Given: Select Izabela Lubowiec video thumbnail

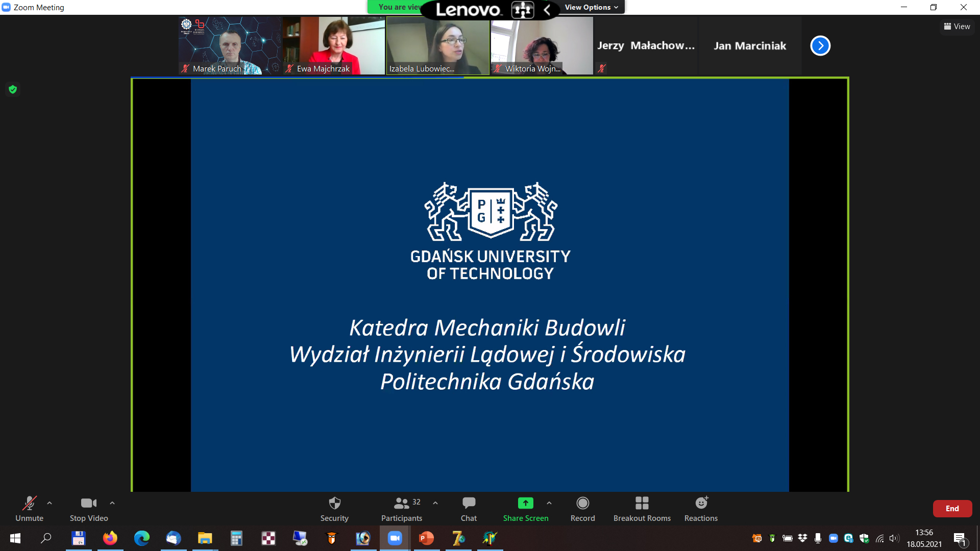Looking at the screenshot, I should [438, 45].
